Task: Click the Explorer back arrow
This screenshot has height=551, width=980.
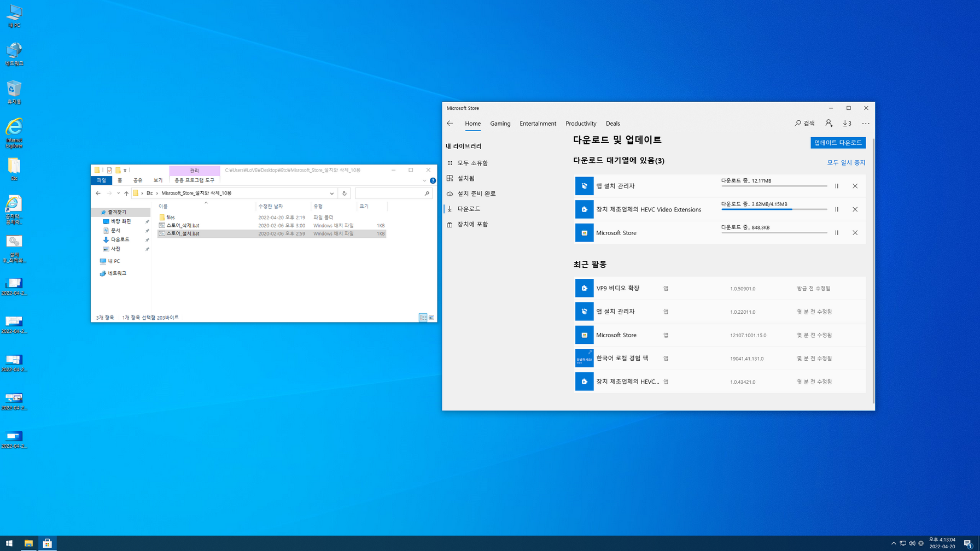Action: pos(98,194)
